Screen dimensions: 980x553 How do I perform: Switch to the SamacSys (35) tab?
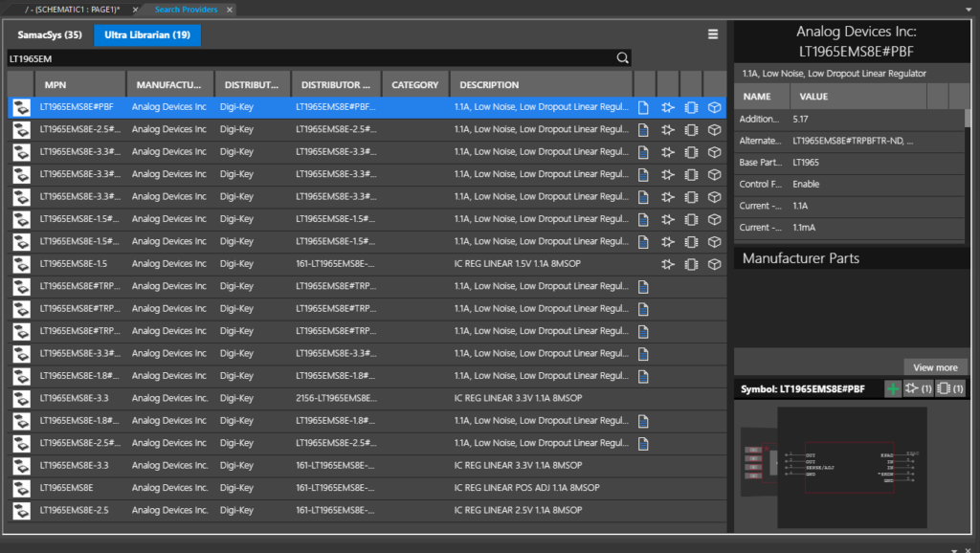50,35
